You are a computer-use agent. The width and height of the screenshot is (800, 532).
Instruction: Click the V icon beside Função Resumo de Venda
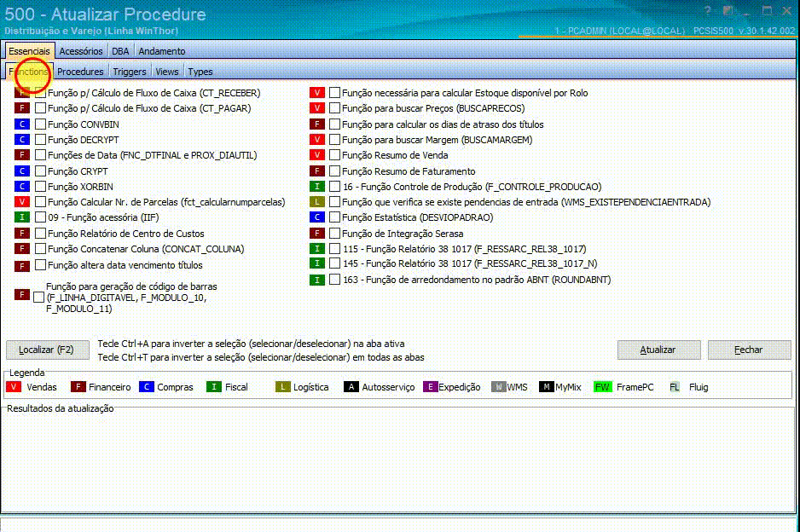[316, 154]
